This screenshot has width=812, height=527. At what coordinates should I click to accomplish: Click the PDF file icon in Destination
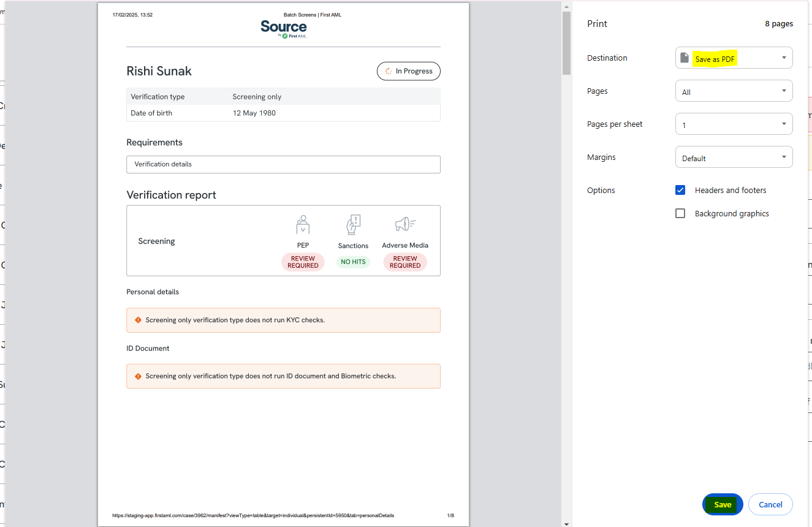(685, 58)
